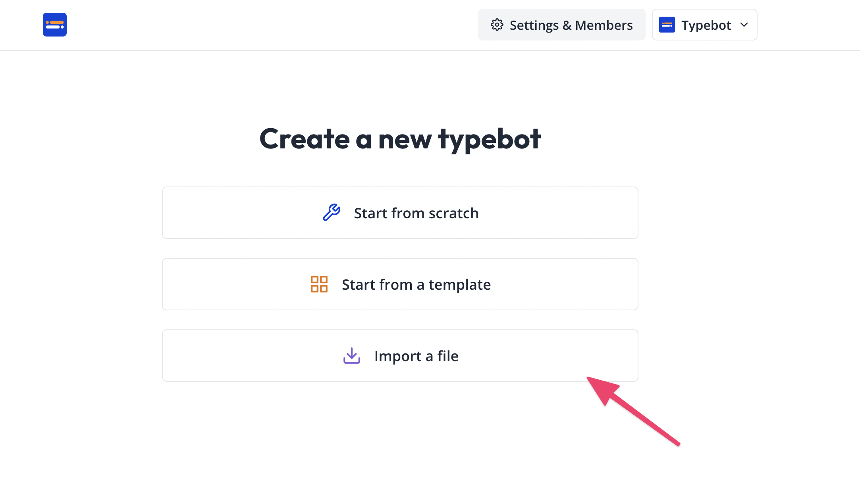
Task: Click the Typebot label in the workspace switcher
Action: 706,25
